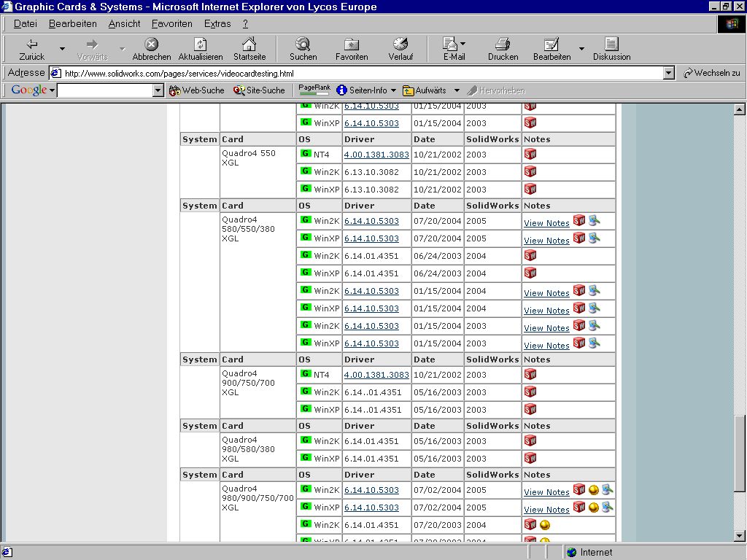Screen dimensions: 747x560
Task: Click the Internet zone globe icon
Action: (572, 552)
